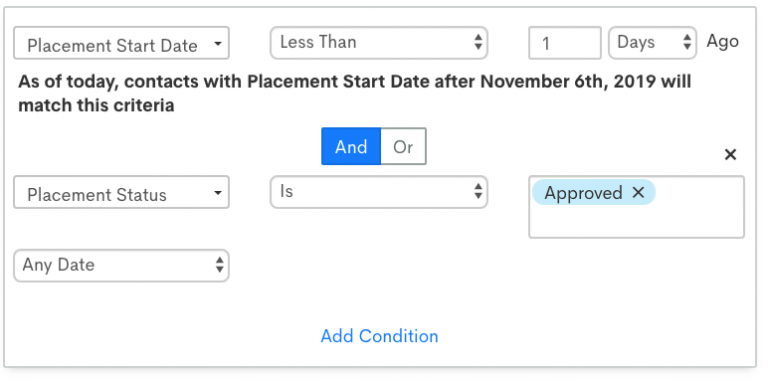Click up-down arrows on the Days selector
The height and width of the screenshot is (381, 768).
pos(687,42)
